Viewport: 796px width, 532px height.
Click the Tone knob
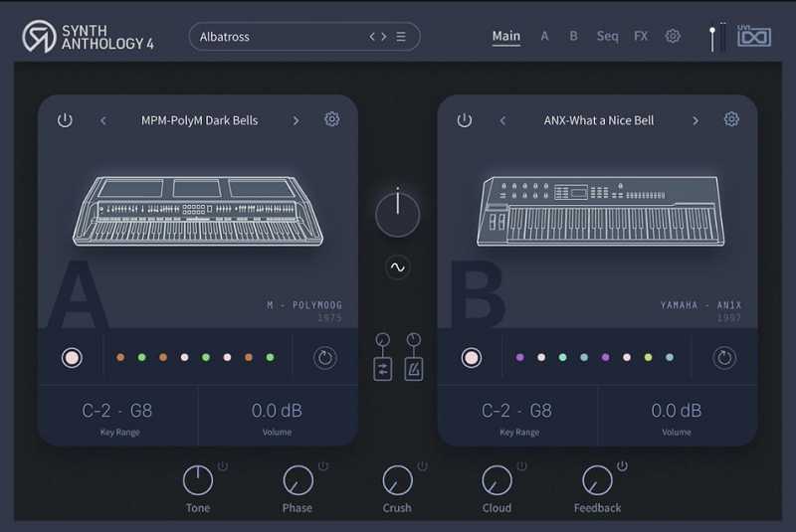click(x=198, y=479)
